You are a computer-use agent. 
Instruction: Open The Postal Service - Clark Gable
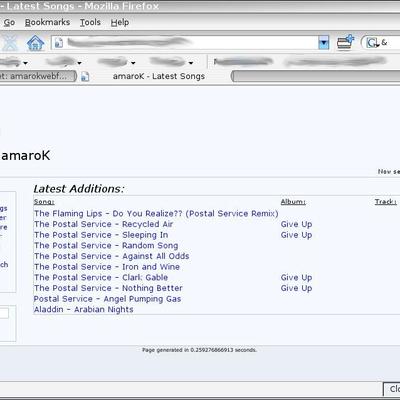coord(101,278)
